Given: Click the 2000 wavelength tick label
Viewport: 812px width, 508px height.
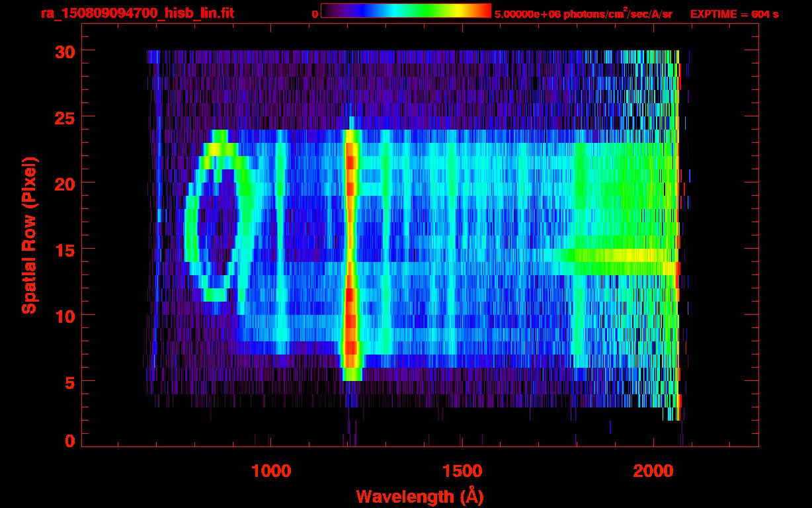Looking at the screenshot, I should [653, 471].
